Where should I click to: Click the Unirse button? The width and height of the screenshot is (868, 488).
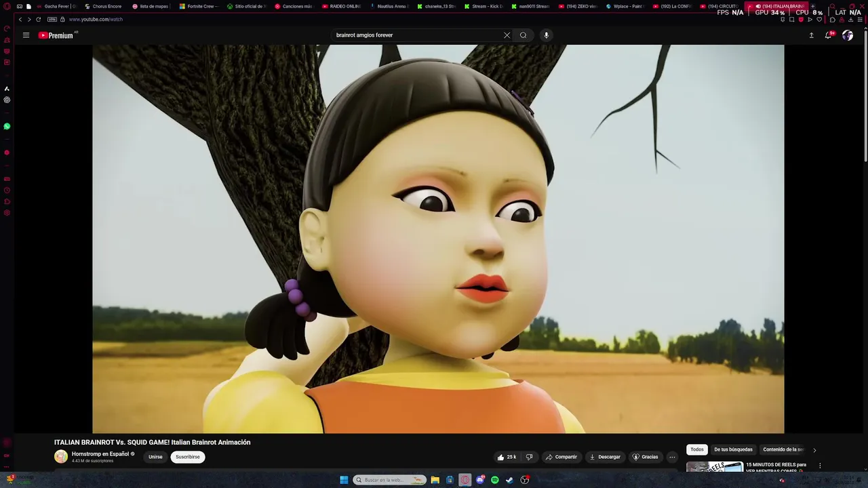[x=155, y=457]
